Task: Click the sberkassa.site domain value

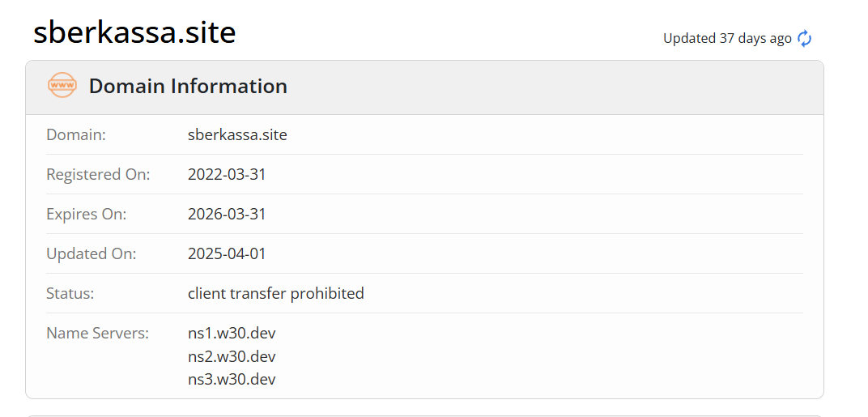Action: tap(237, 134)
